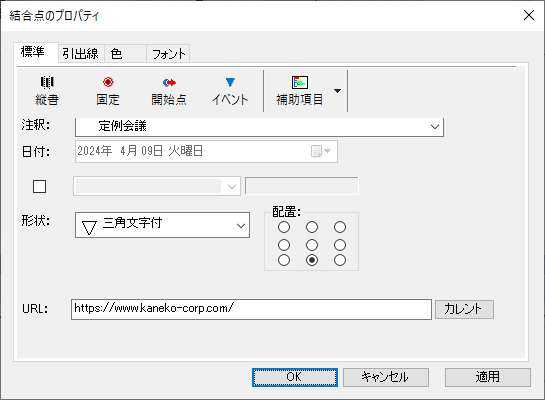This screenshot has width=545, height=400.
Task: Open the 補助項目 dropdown arrow
Action: [337, 91]
